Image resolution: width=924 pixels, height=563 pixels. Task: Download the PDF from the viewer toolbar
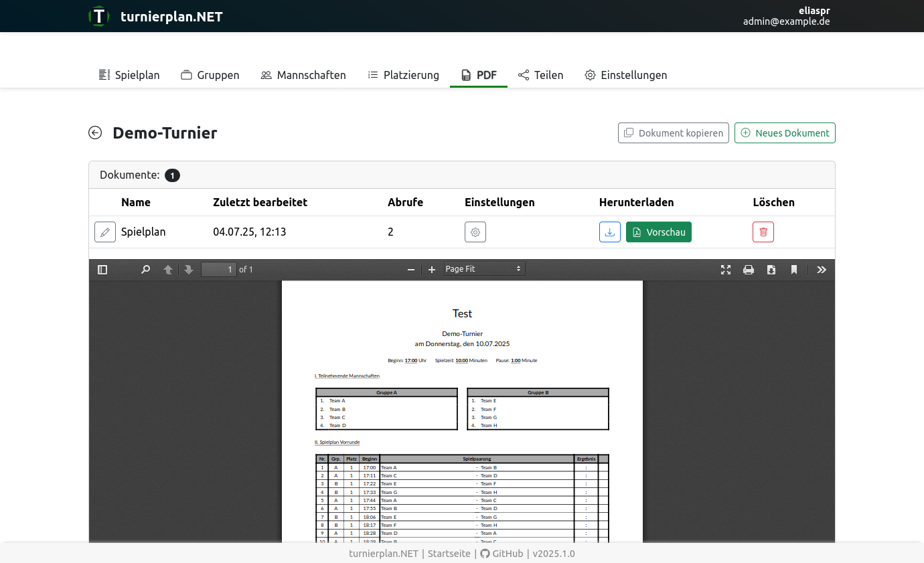[771, 269]
